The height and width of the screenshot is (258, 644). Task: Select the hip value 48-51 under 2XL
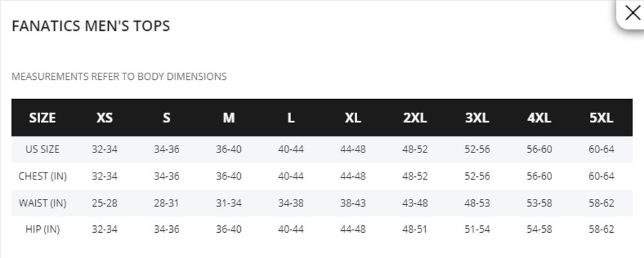415,229
